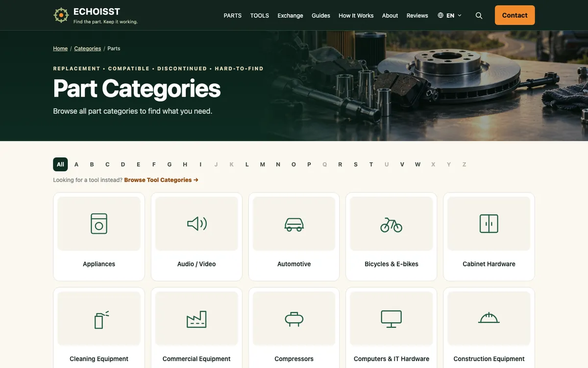Filter categories by letter L
The height and width of the screenshot is (368, 588).
tap(247, 164)
